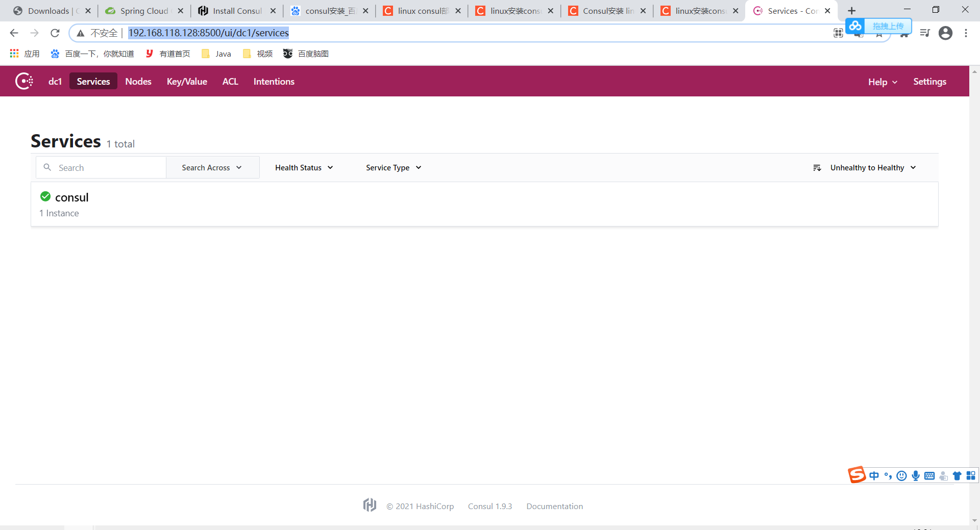Click the Sogou user account icon
This screenshot has height=530, width=980.
click(943, 476)
